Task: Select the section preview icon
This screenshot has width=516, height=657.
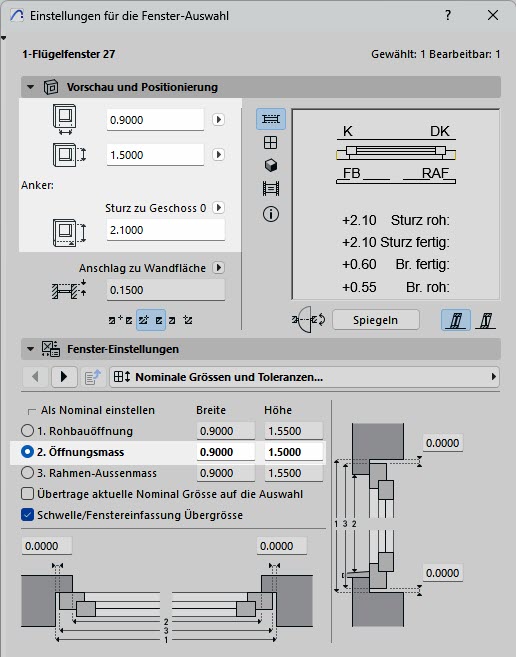Action: point(271,189)
